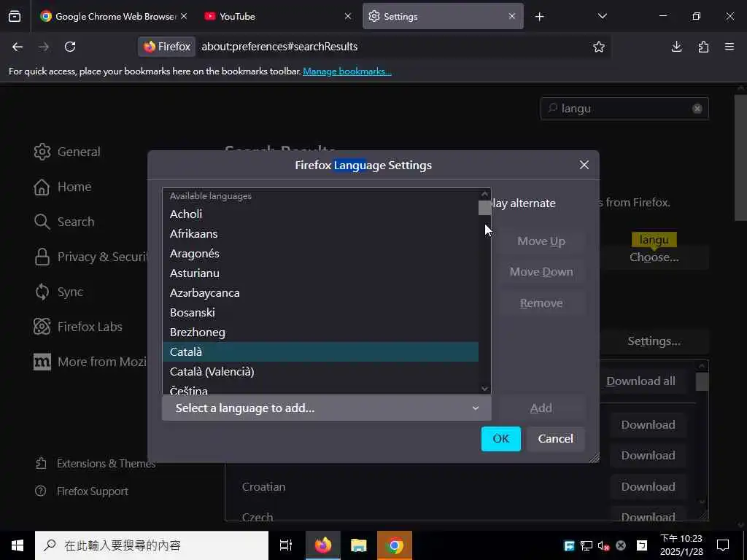747x560 pixels.
Task: Click the Choose… button behind dialog
Action: point(654,257)
